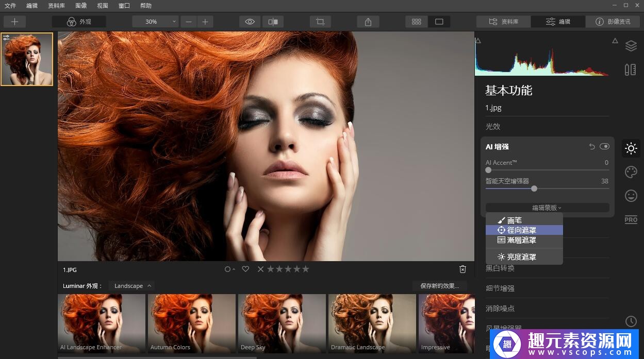Viewport: 644px width, 359px height.
Task: Expand the Landscape looks category dropdown
Action: point(132,286)
